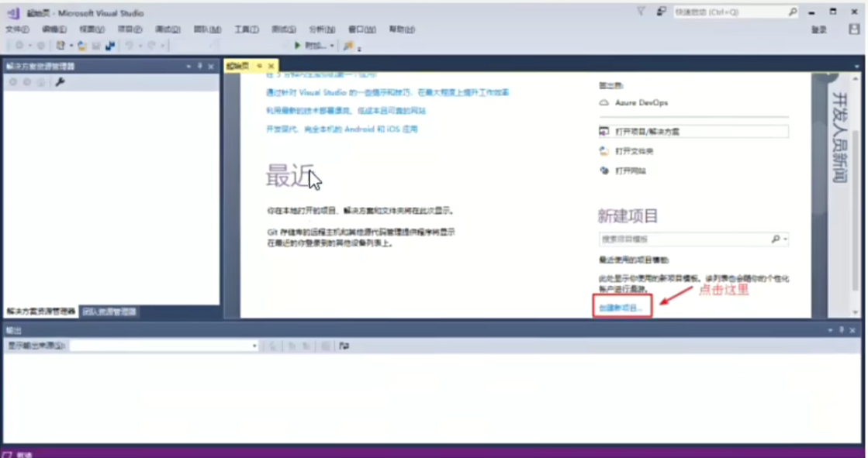Click the Redo toolbar icon

point(151,46)
